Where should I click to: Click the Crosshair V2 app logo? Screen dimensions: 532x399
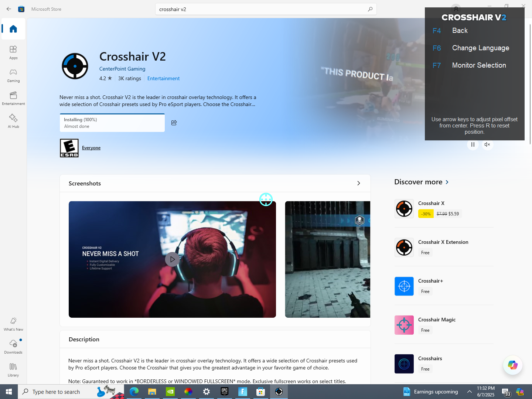click(x=75, y=66)
